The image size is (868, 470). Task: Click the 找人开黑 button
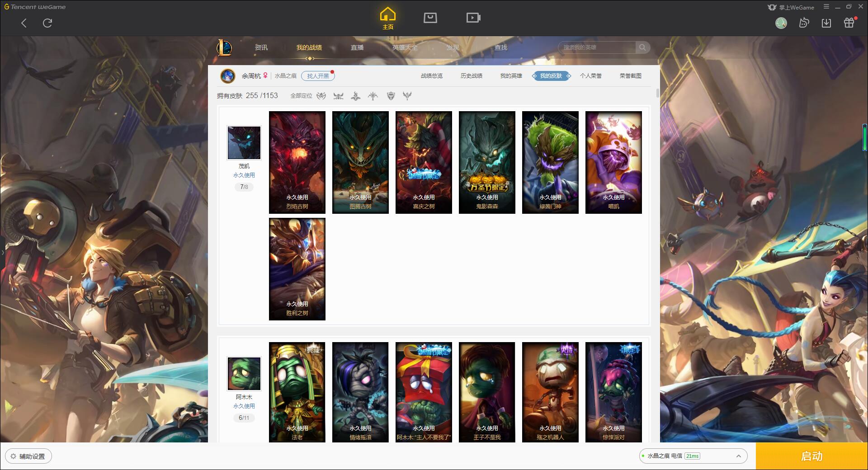(318, 76)
